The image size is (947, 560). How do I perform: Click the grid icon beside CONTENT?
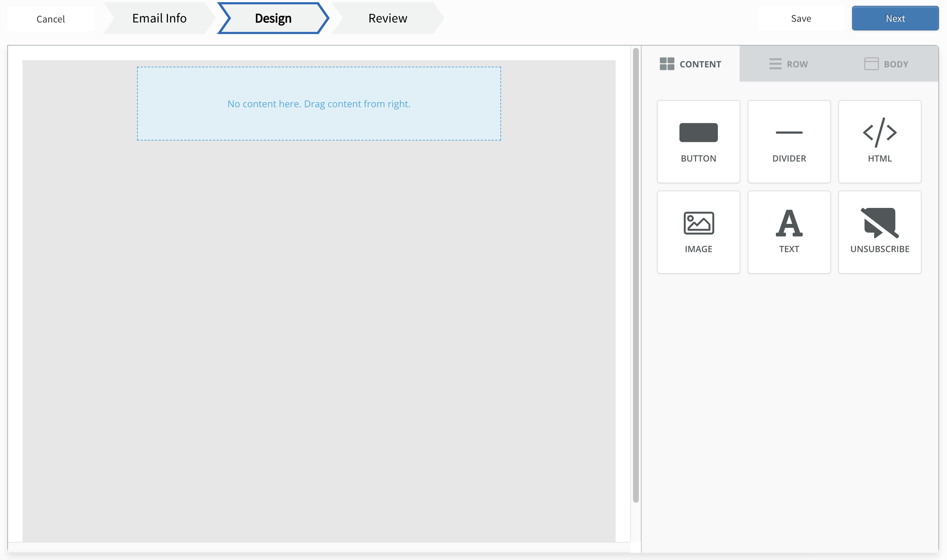667,64
